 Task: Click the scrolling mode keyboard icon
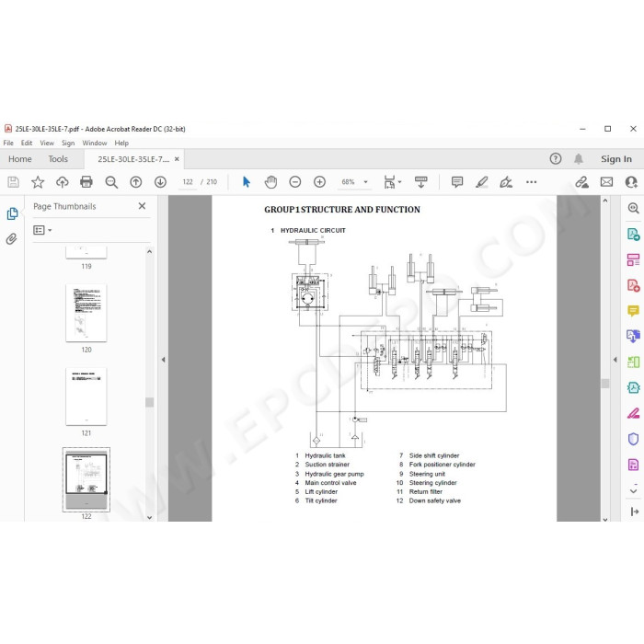420,182
